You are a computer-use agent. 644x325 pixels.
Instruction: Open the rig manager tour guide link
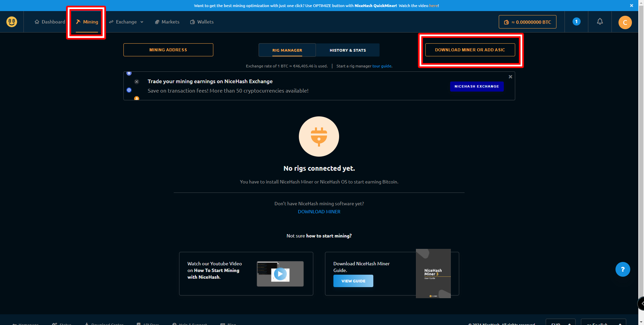382,66
